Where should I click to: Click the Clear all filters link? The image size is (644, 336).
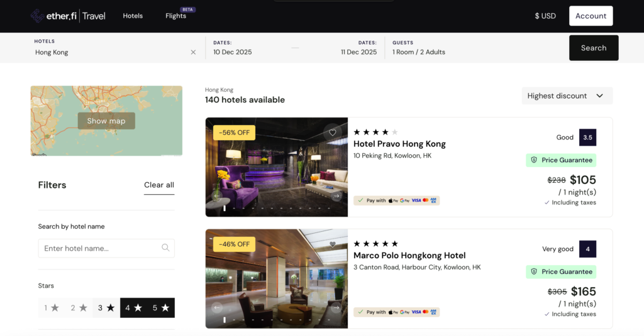pos(159,185)
